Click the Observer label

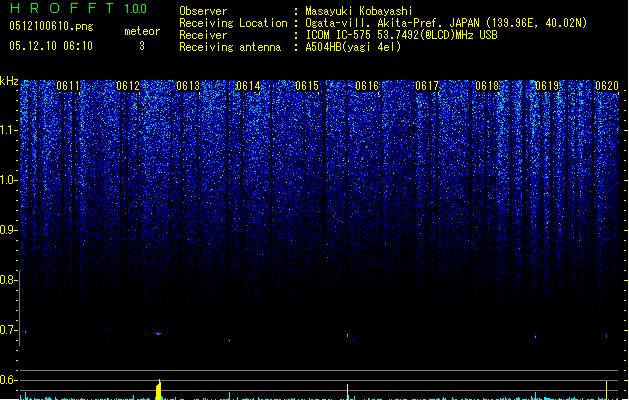tap(203, 11)
